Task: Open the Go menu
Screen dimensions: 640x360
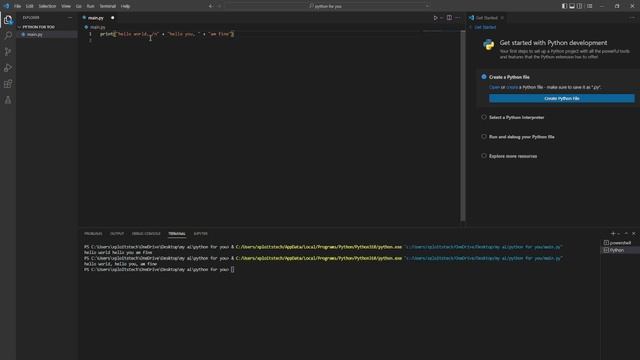Action: 79,6
